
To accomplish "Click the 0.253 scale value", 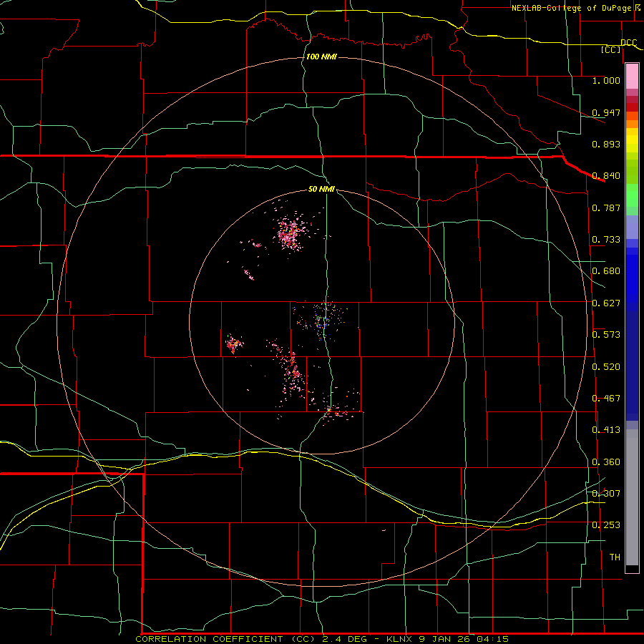I will coord(606,525).
